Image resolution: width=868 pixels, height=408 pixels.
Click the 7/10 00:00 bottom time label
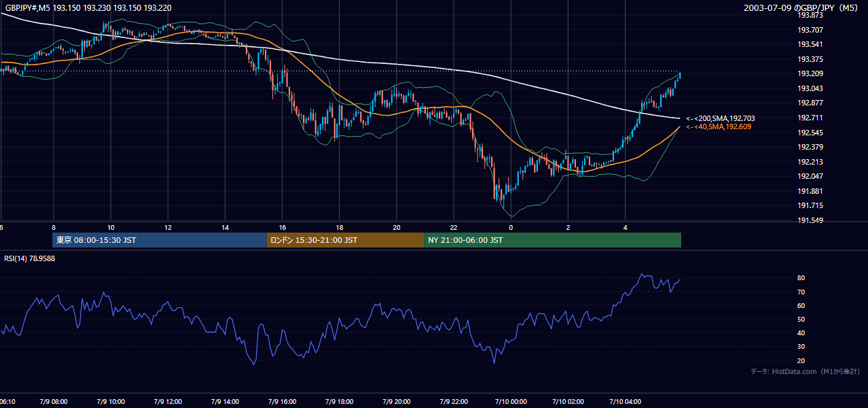(511, 402)
